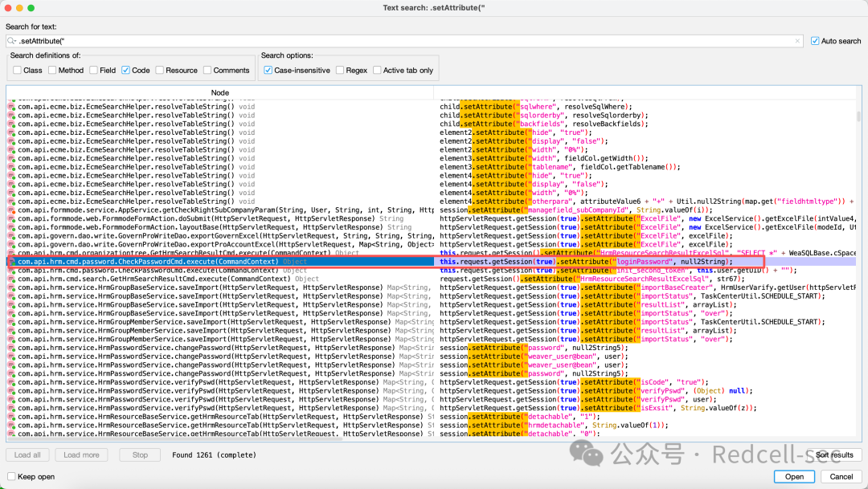Enable the Class search checkbox
Viewport: 868px width, 489px height.
point(17,70)
